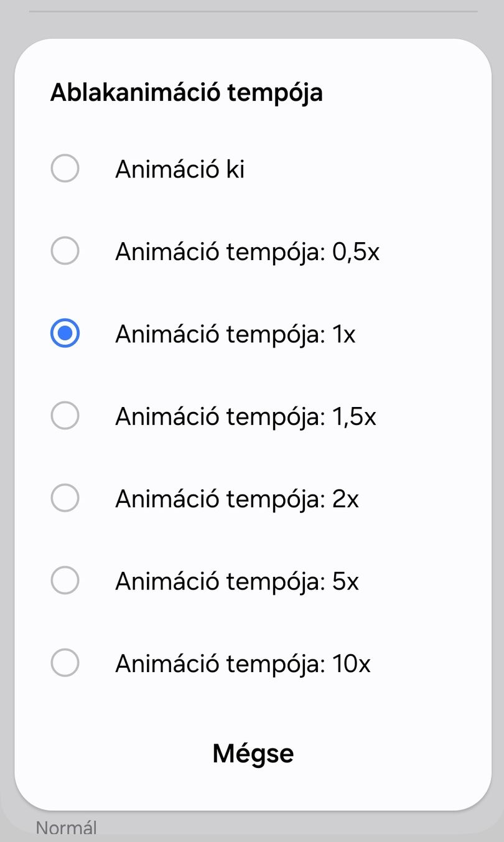Tap the "Animáció ki" option label
This screenshot has height=842, width=504.
(180, 169)
